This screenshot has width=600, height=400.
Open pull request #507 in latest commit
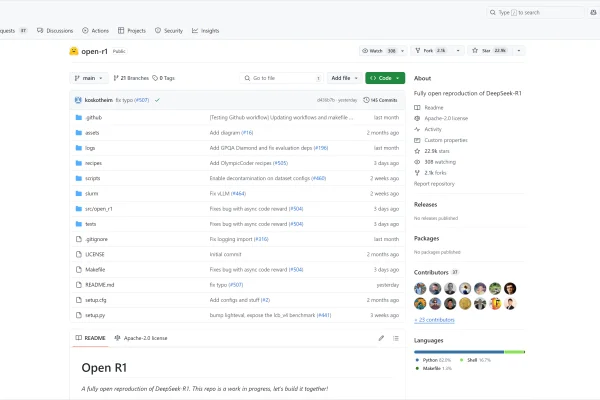click(142, 100)
